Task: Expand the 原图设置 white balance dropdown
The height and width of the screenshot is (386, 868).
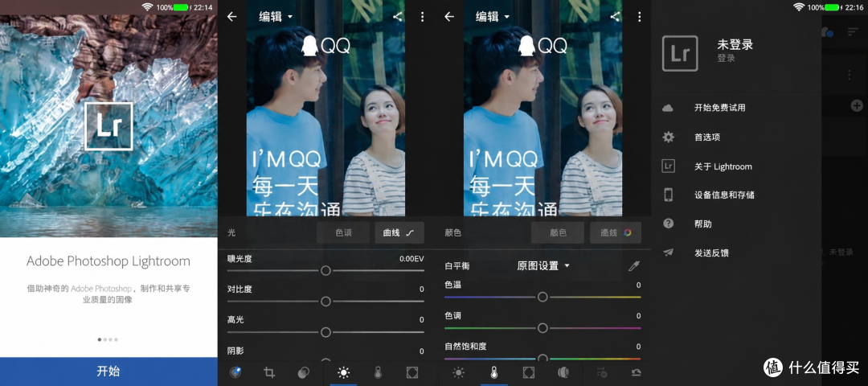Action: click(543, 266)
